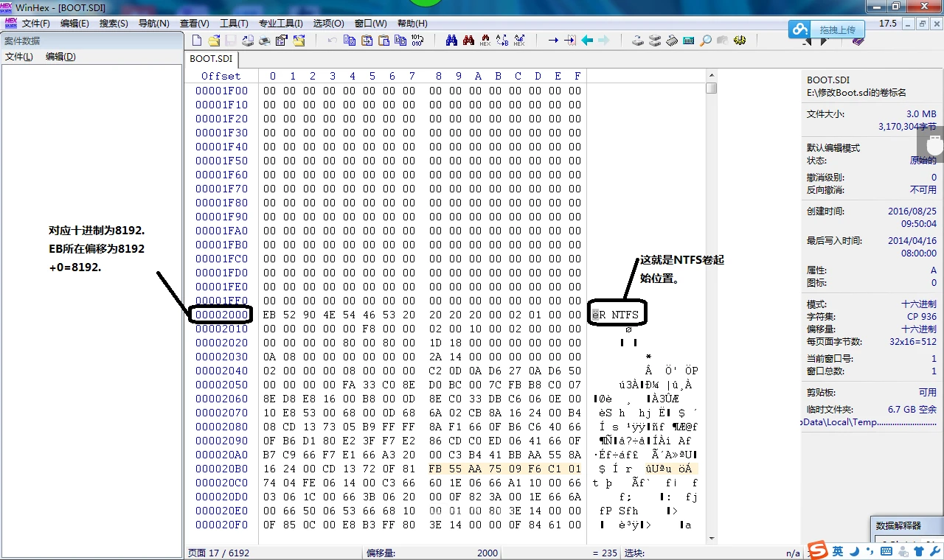Click the Replace Hex values icon
944x560 pixels.
pos(519,41)
